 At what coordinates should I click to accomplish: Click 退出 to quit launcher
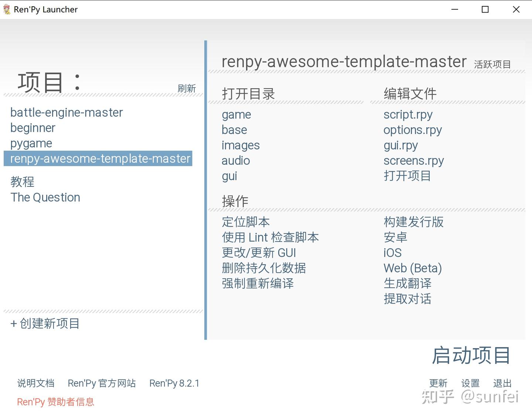(502, 383)
